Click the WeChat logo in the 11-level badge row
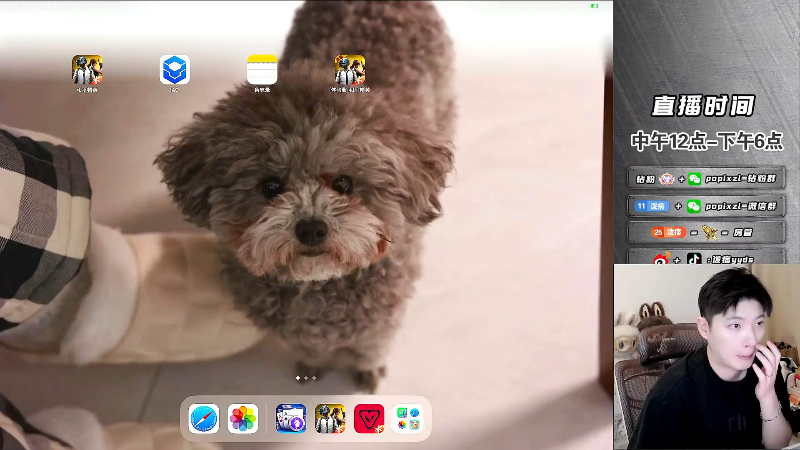The height and width of the screenshot is (450, 800). click(x=693, y=206)
